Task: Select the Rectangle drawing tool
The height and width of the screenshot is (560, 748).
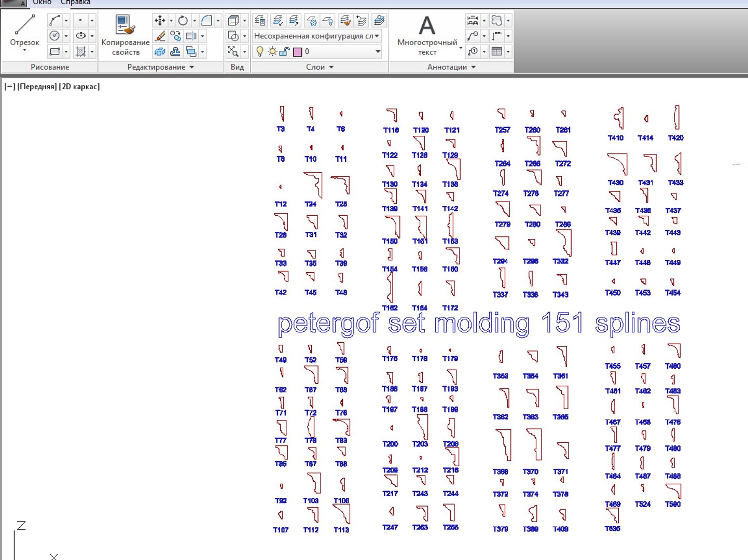Action: pos(54,51)
